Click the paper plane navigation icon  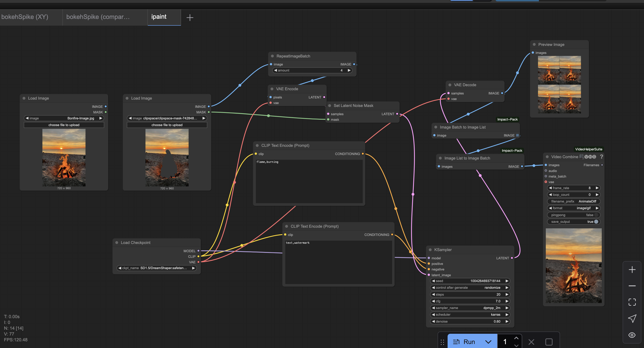click(632, 318)
